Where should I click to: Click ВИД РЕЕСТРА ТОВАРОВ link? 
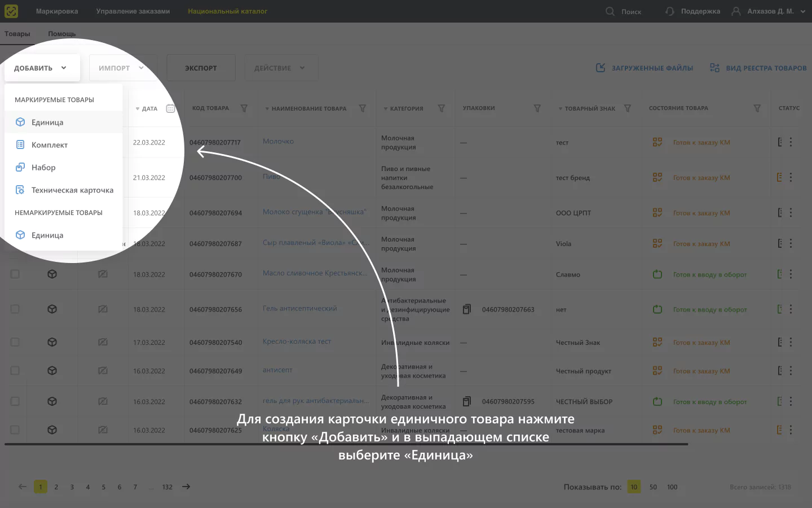[758, 68]
